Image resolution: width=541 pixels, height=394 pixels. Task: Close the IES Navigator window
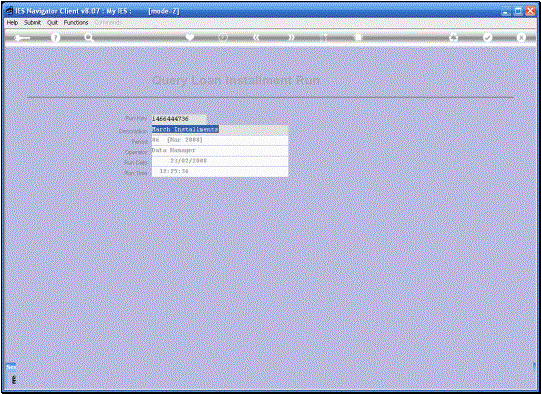pyautogui.click(x=530, y=11)
